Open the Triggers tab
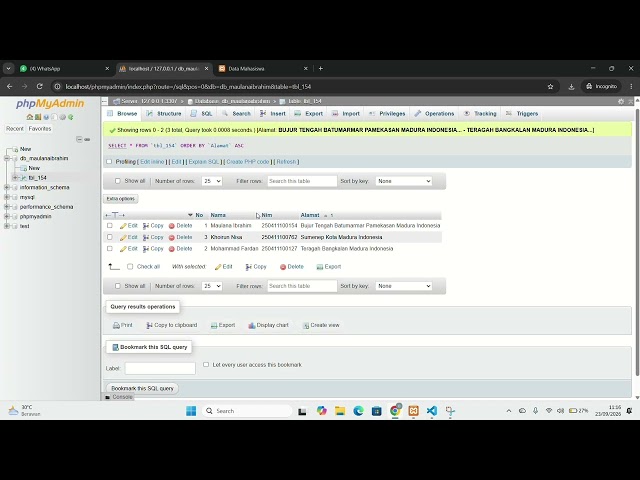 pos(522,113)
